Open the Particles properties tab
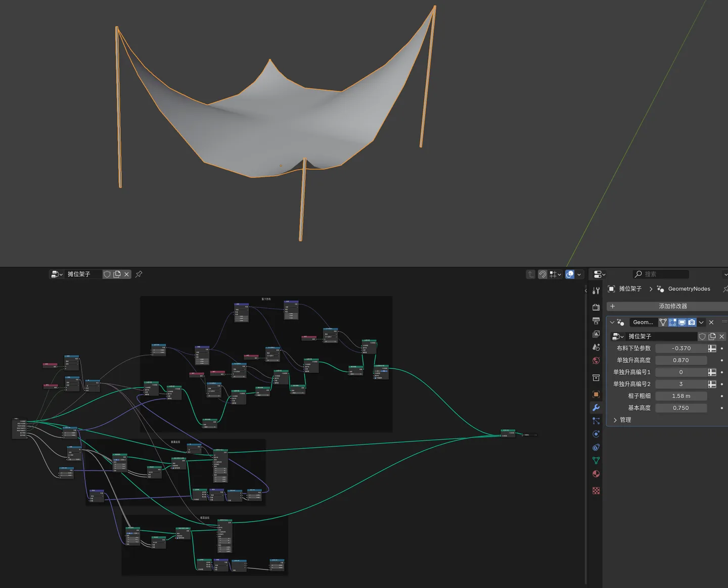Viewport: 728px width, 588px height. 596,421
